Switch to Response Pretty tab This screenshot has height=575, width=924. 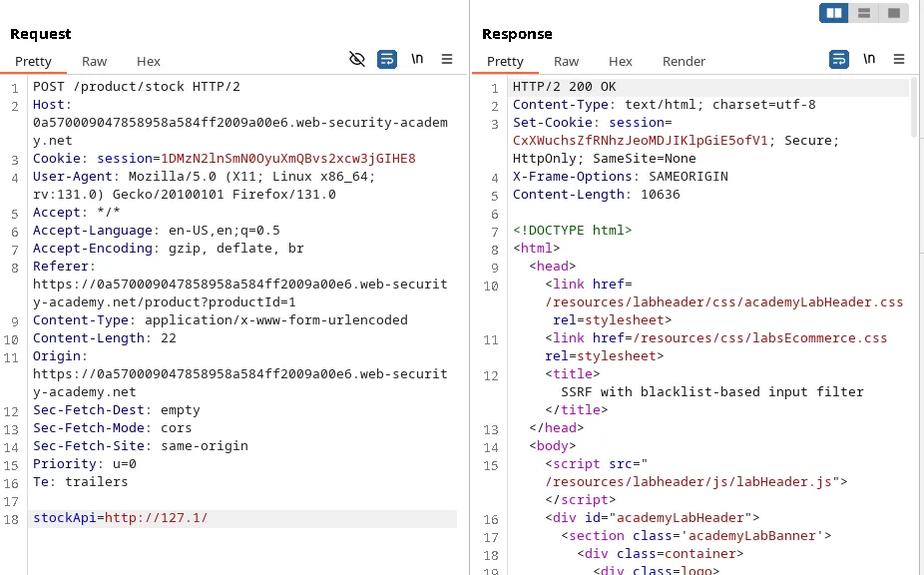tap(505, 61)
